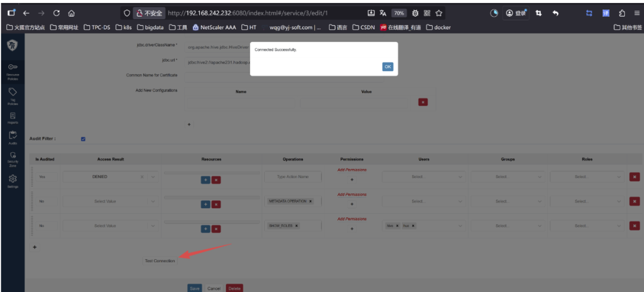This screenshot has height=292, width=644.
Task: Open Is Audited selector showing Yes
Action: [45, 177]
